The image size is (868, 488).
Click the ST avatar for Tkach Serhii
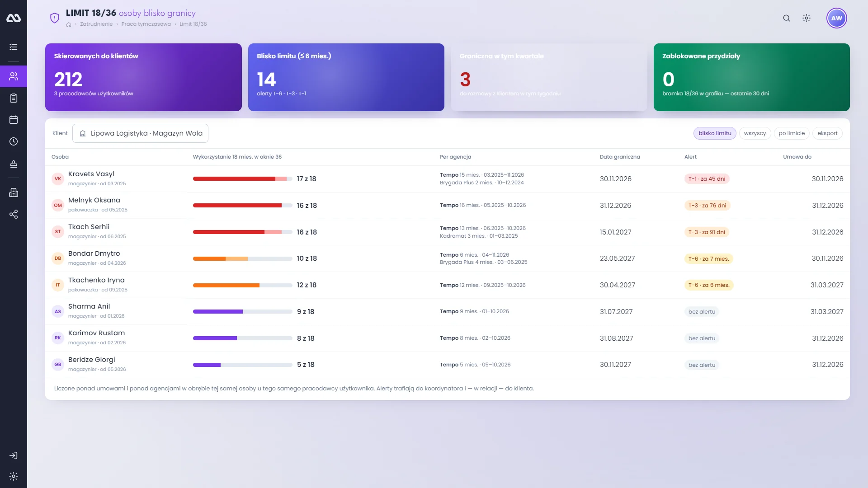[x=58, y=232]
